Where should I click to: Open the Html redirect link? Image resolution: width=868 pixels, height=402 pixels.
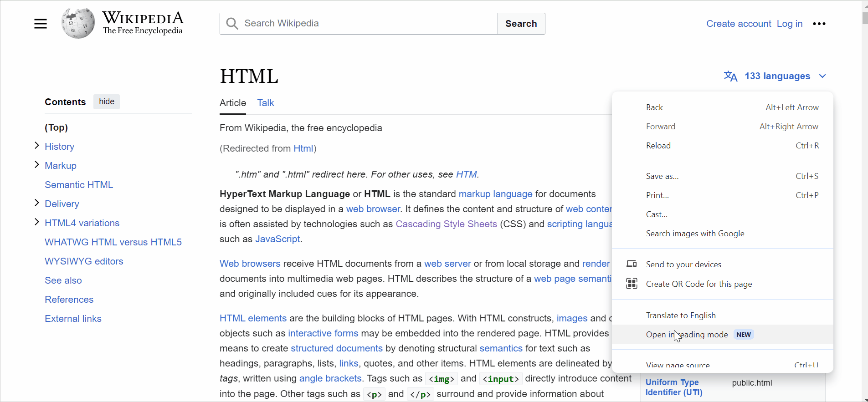(x=303, y=148)
